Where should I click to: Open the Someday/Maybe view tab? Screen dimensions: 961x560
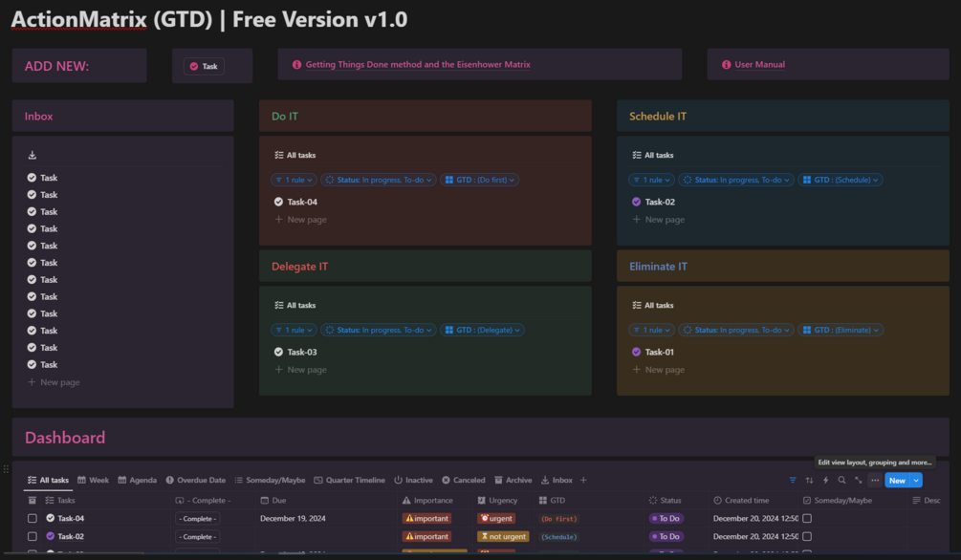tap(270, 481)
